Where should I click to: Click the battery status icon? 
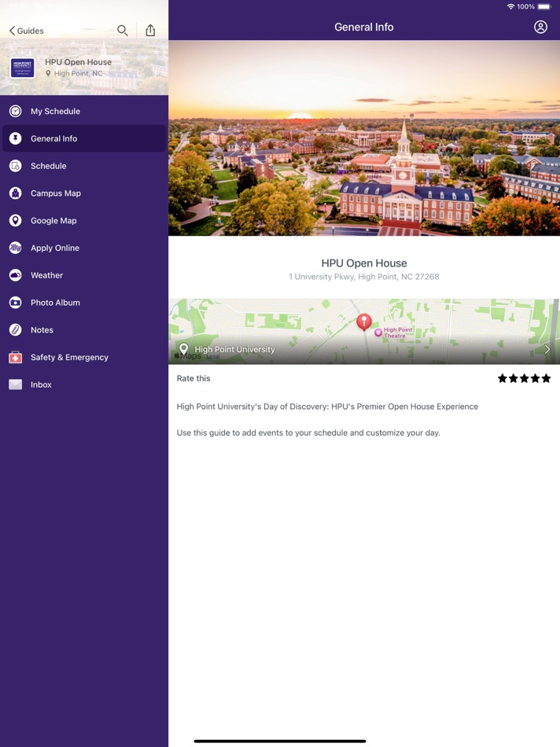tap(544, 6)
